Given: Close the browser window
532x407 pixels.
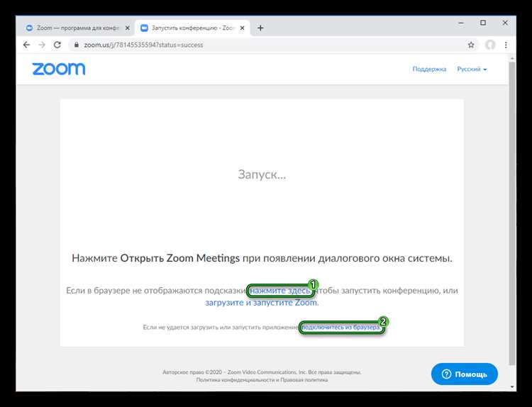Looking at the screenshot, I should [505, 23].
